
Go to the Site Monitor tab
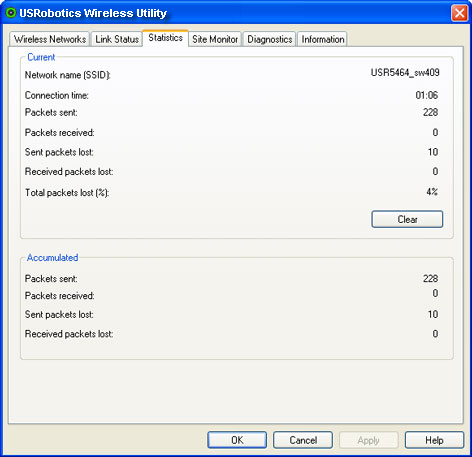coord(215,39)
